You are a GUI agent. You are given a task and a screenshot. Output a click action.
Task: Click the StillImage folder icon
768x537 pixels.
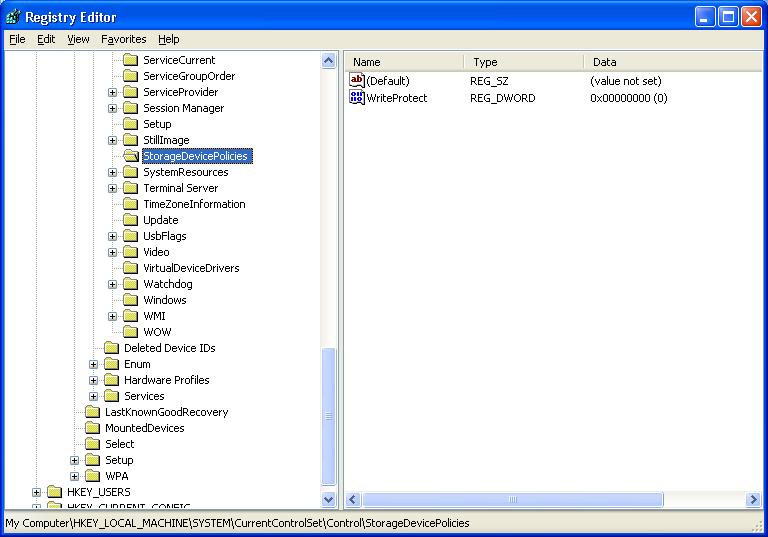coord(130,140)
